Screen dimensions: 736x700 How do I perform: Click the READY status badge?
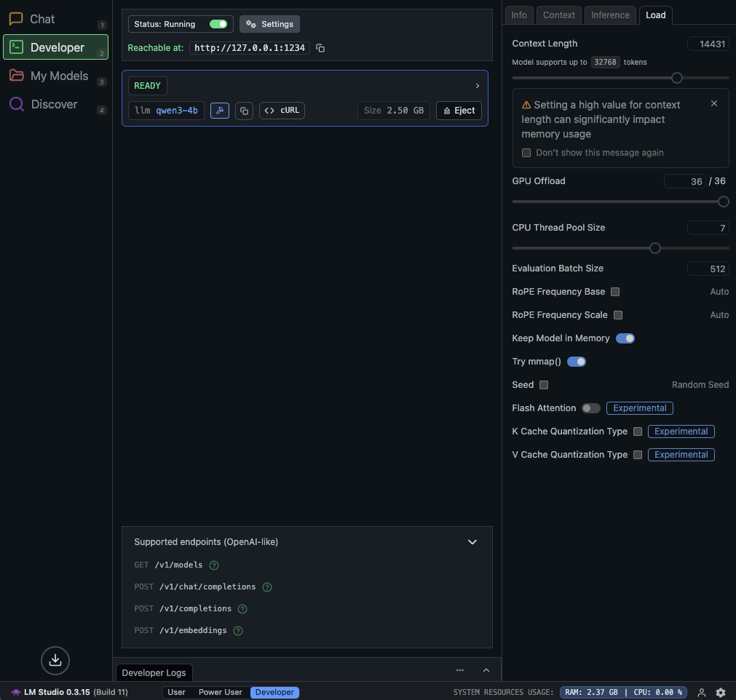tap(147, 86)
